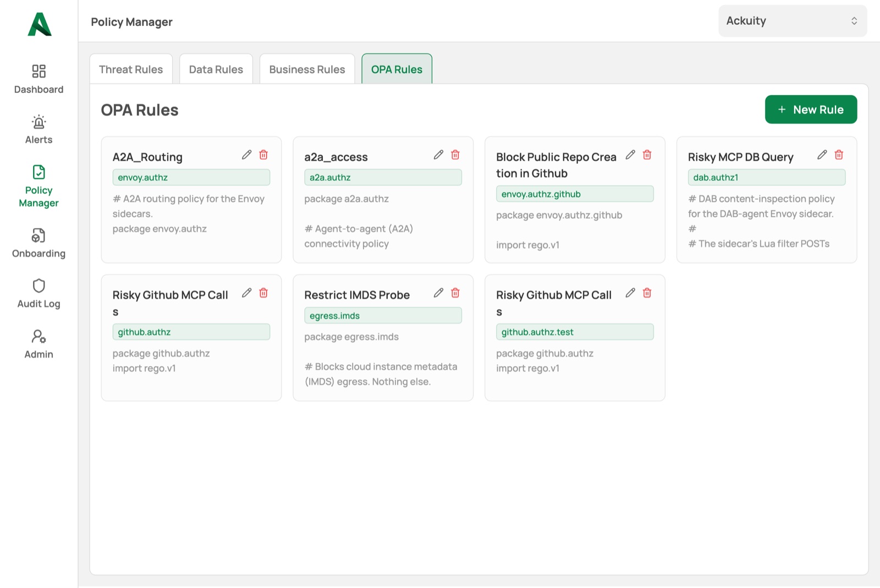Screen dimensions: 880x588
Task: Delete the a2a_access rule
Action: tap(455, 155)
